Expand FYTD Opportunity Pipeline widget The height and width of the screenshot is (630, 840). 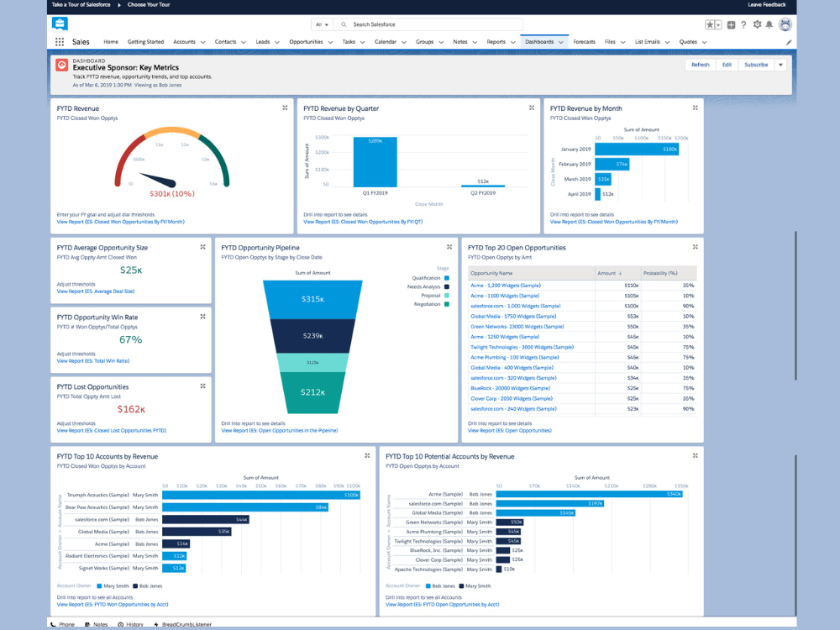click(449, 247)
